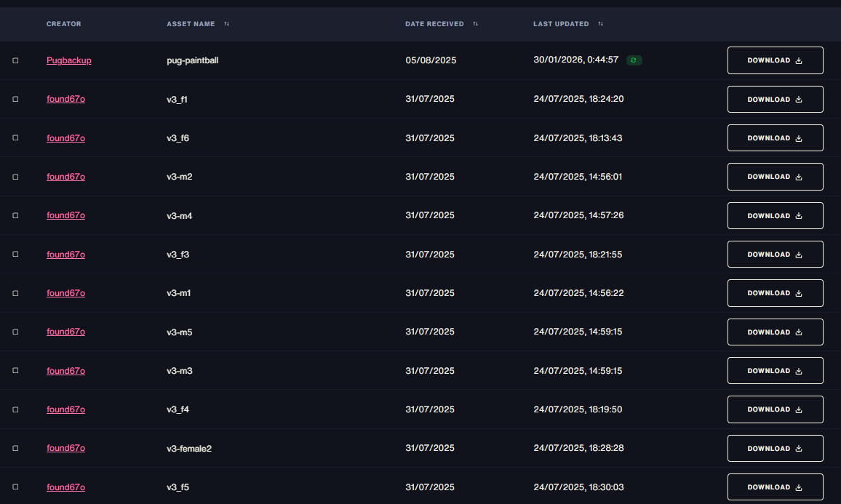841x504 pixels.
Task: Mark the v3_f3 row checkbox
Action: pos(15,254)
